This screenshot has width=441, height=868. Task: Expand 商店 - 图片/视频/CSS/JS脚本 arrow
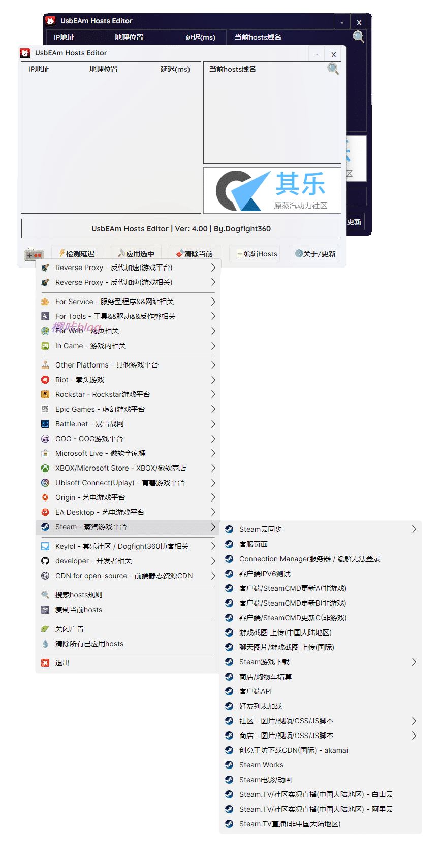414,736
